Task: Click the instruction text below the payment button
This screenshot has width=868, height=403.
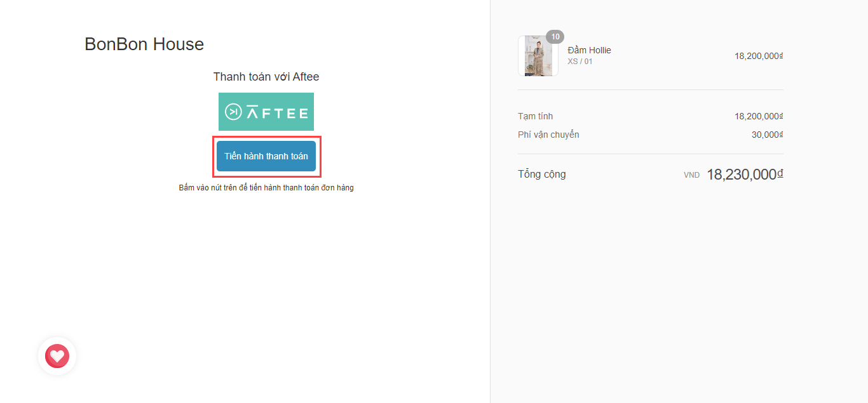Action: point(266,188)
